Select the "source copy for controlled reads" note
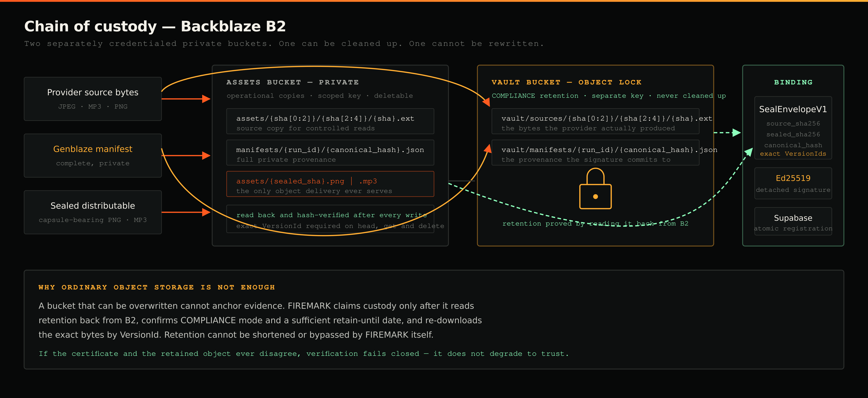 305,128
